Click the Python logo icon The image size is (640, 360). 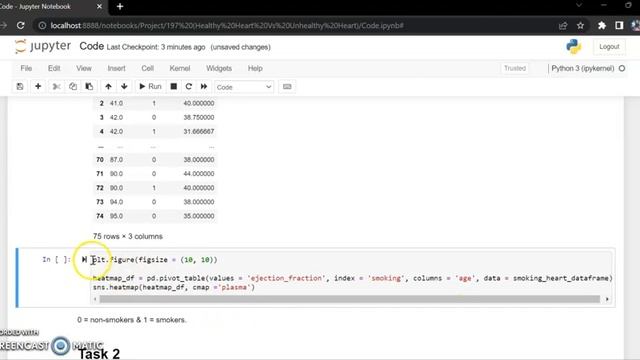573,47
